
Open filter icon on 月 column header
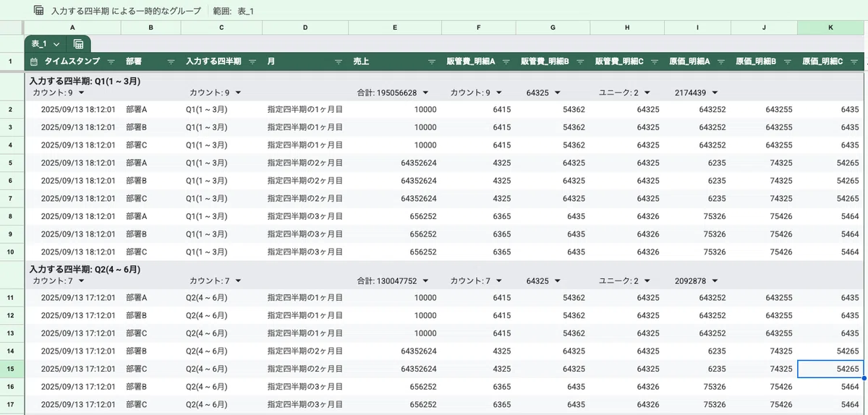pyautogui.click(x=338, y=61)
